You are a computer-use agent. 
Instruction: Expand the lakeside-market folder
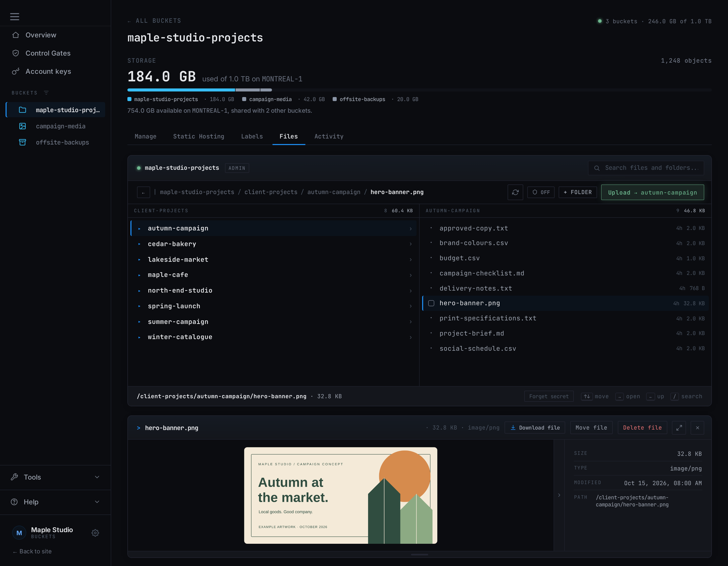[274, 259]
